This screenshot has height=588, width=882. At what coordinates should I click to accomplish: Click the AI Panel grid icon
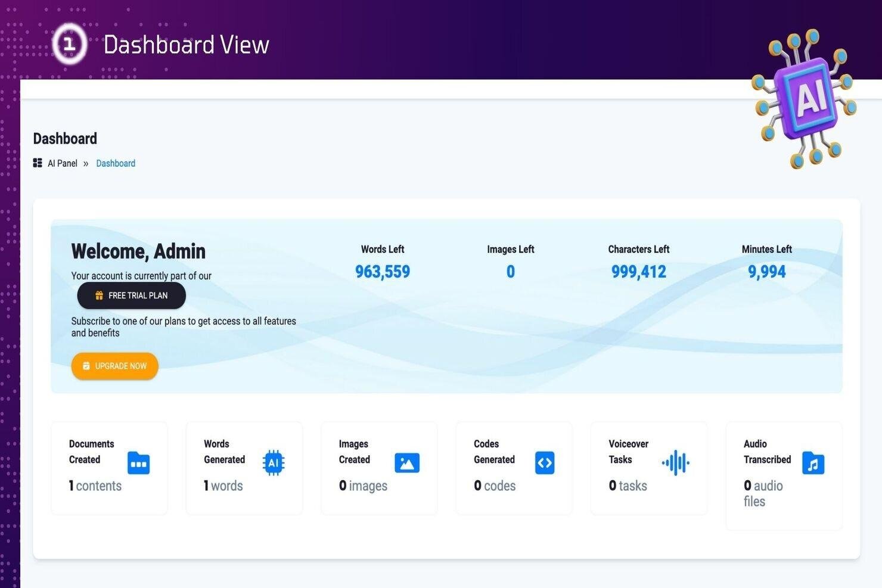pyautogui.click(x=38, y=163)
